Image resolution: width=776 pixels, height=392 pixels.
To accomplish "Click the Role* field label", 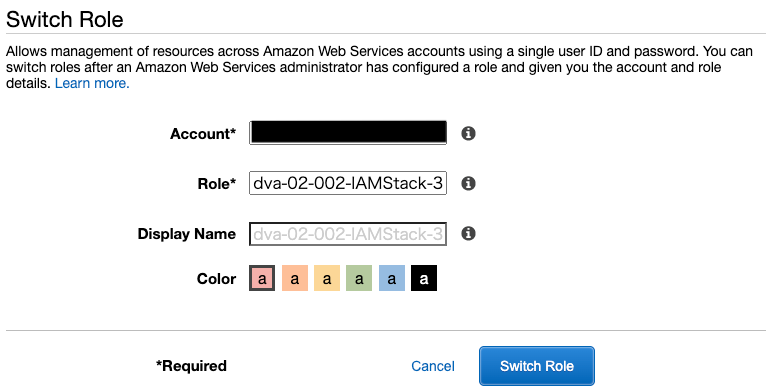I will (x=217, y=184).
